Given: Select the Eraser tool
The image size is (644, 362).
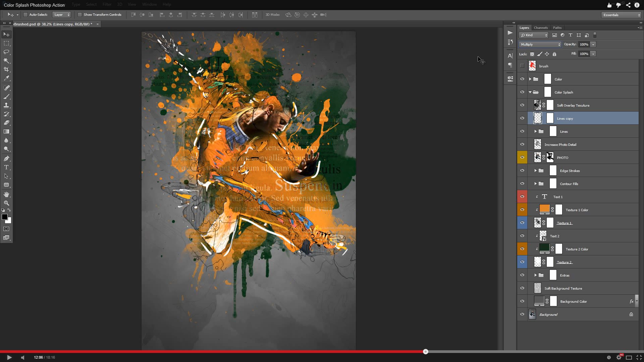Looking at the screenshot, I should (7, 123).
